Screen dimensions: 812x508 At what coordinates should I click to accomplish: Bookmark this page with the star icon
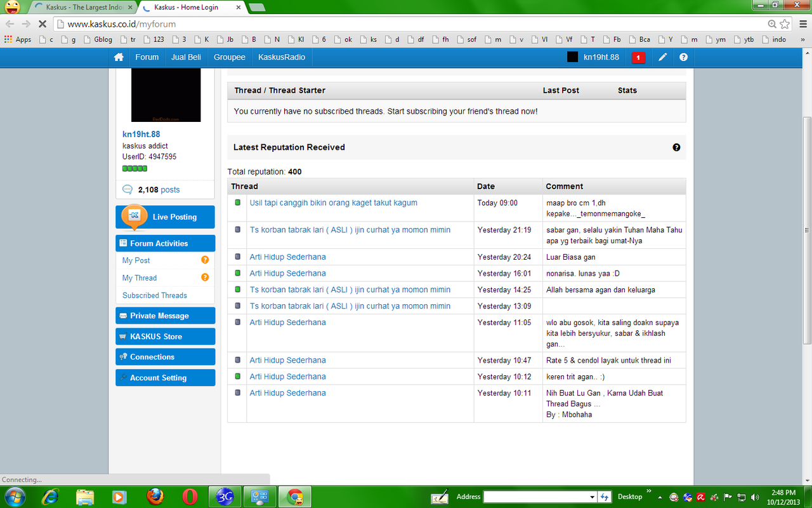coord(785,23)
